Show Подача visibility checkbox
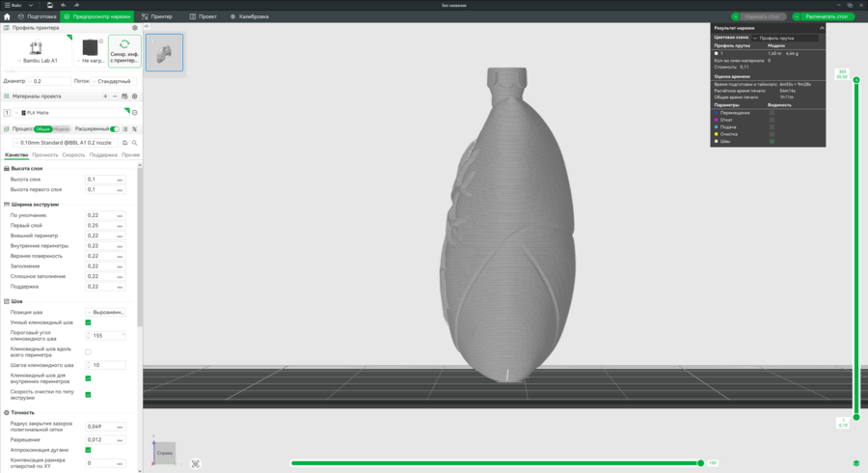Screen dimensions: 868x473 (772, 126)
